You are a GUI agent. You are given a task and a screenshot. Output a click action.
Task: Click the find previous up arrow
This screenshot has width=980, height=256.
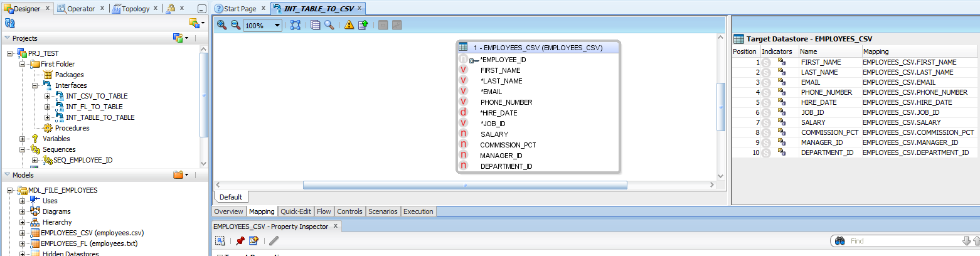976,241
